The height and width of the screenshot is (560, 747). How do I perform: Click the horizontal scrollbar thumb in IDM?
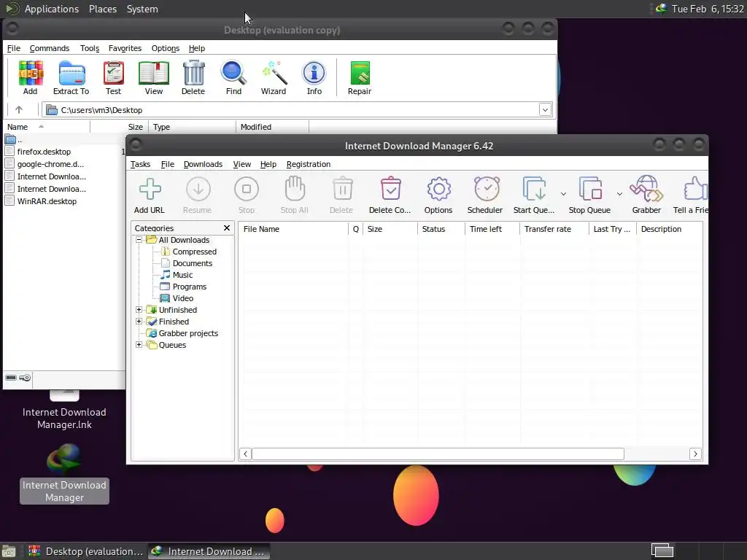tap(438, 454)
